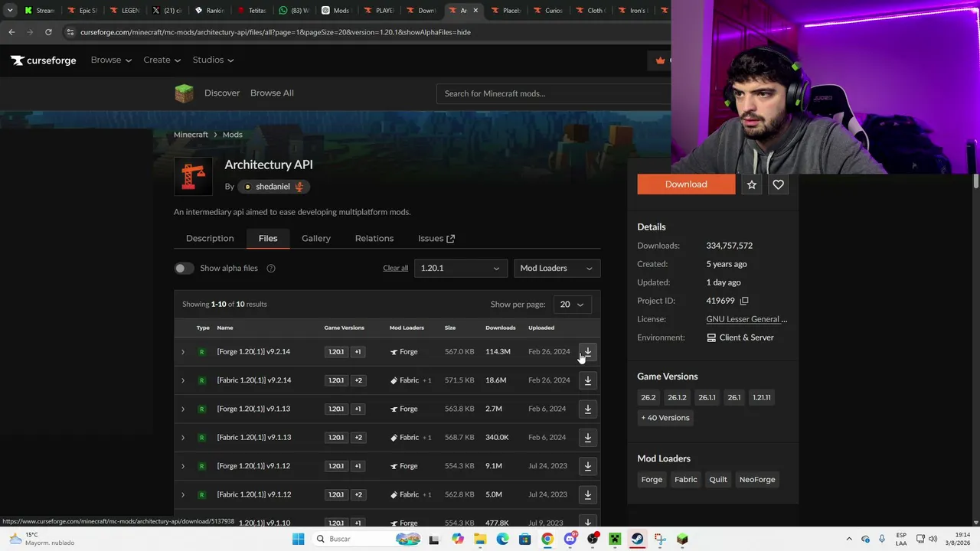This screenshot has width=980, height=551.
Task: Click the orange Download button
Action: pos(686,184)
